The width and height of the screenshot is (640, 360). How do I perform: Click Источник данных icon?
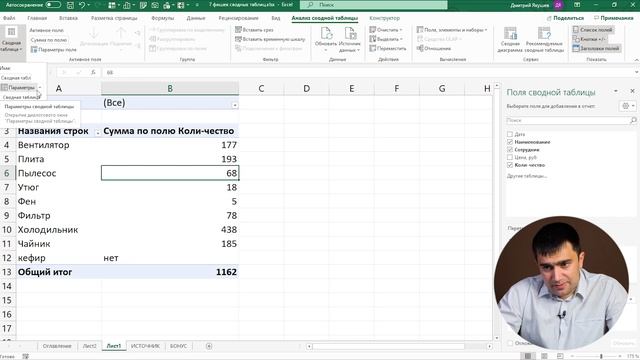point(350,33)
